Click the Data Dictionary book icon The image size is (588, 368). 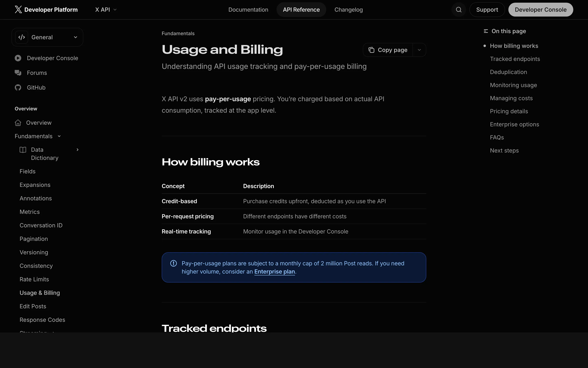point(23,150)
